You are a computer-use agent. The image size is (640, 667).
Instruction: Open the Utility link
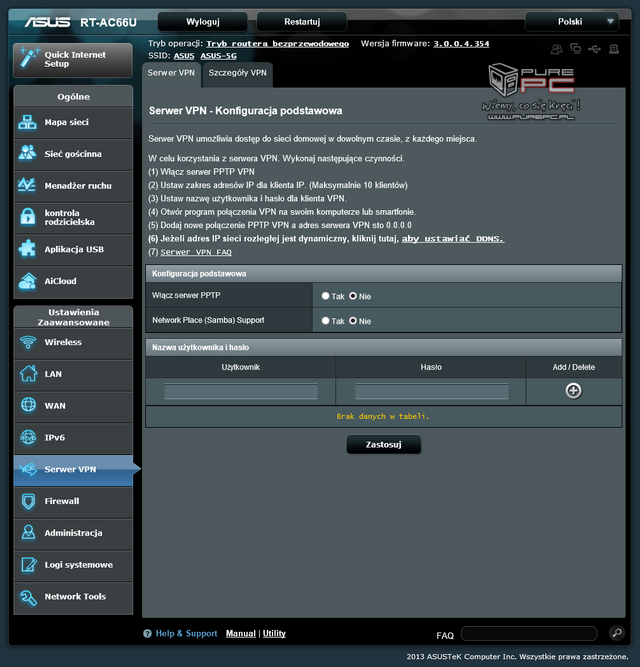pos(274,633)
